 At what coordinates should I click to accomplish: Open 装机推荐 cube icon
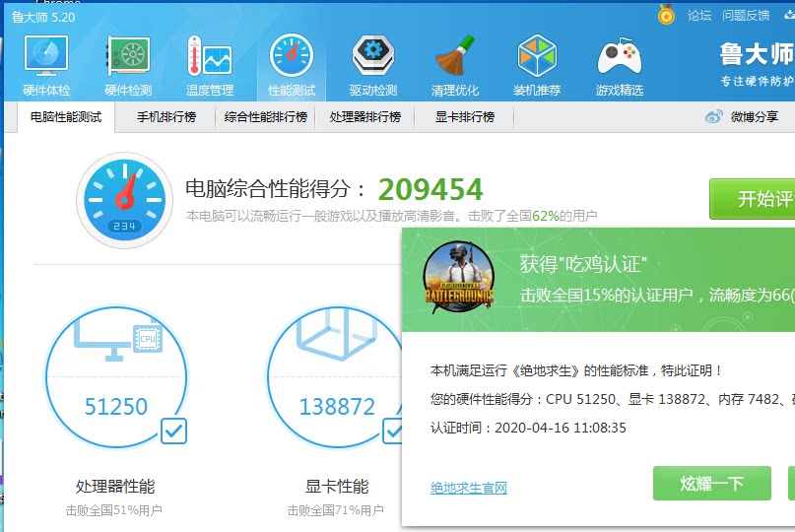click(x=537, y=66)
